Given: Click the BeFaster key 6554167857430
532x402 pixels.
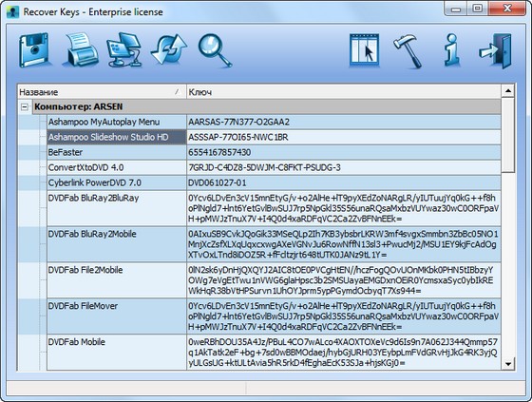Looking at the screenshot, I should [x=219, y=153].
